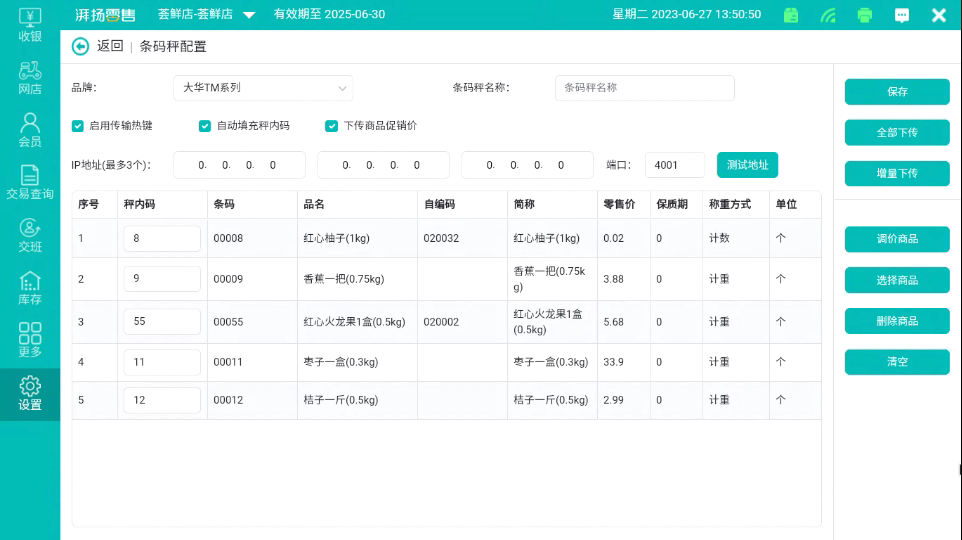Click the 测试地址 test address button
Screen dimensions: 962x540
[747, 165]
